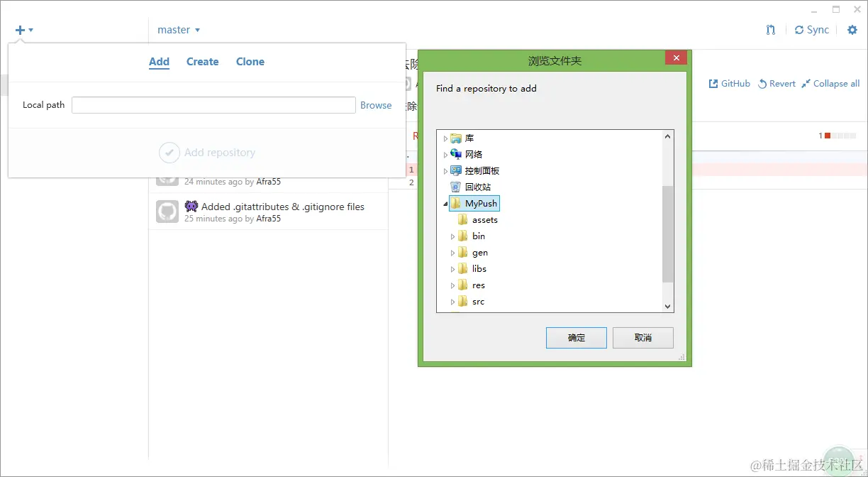Click the folder tree scrollbar thumb
The image size is (868, 477).
click(667, 234)
